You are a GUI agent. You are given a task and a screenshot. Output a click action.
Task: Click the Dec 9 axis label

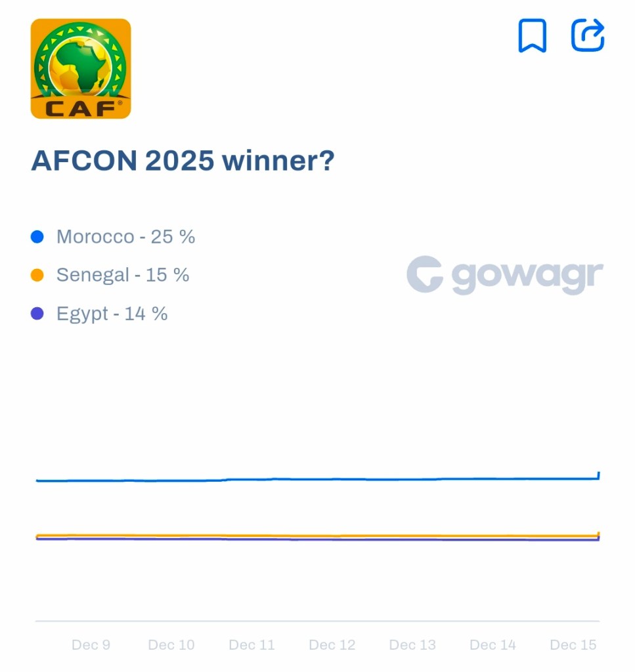91,645
